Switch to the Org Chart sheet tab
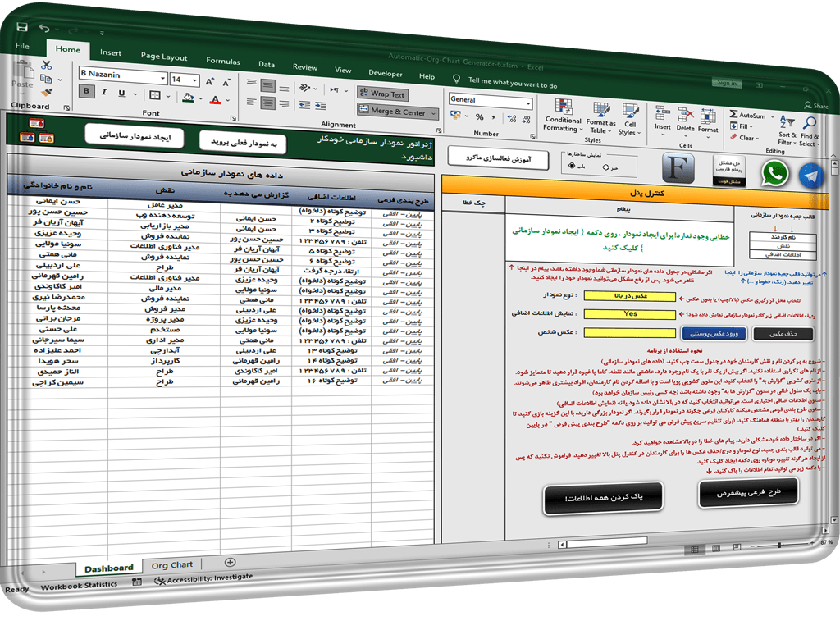 click(x=172, y=564)
